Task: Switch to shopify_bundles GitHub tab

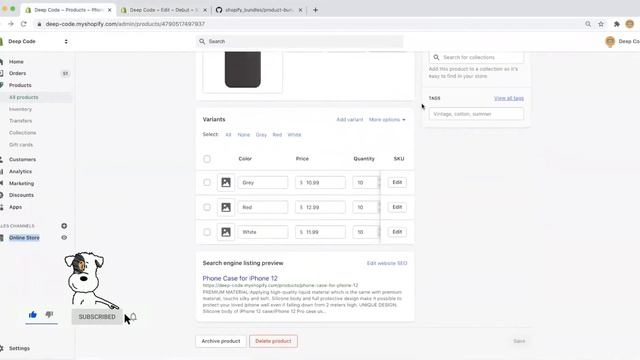Action: 259,10
